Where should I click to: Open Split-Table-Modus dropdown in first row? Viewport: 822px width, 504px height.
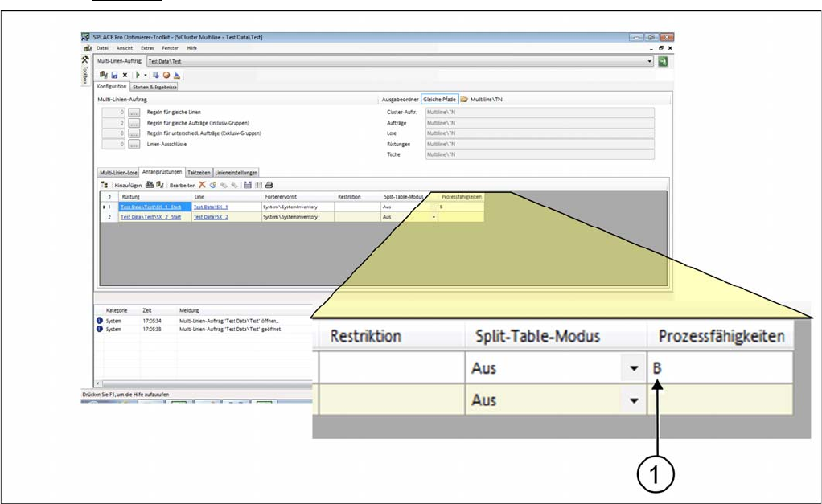(434, 207)
